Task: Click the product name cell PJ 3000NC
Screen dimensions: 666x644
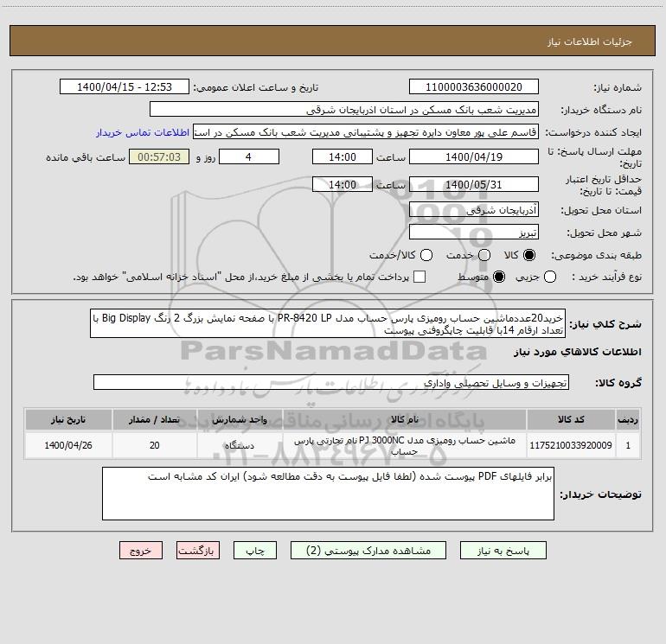Action: click(x=405, y=445)
